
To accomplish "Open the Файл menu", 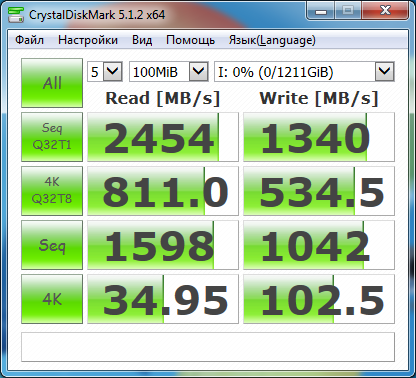I will click(x=29, y=40).
